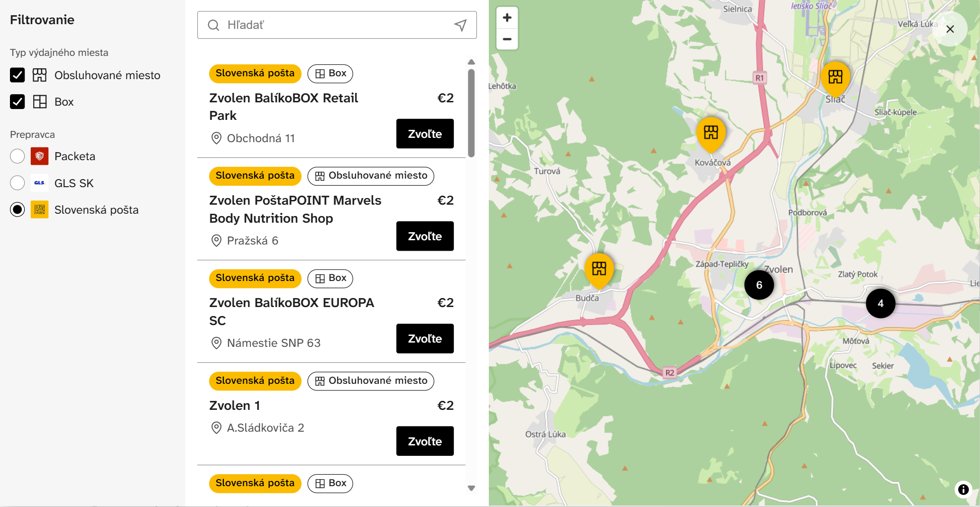Open the Zvolen 1 title
The width and height of the screenshot is (980, 507).
click(x=235, y=406)
